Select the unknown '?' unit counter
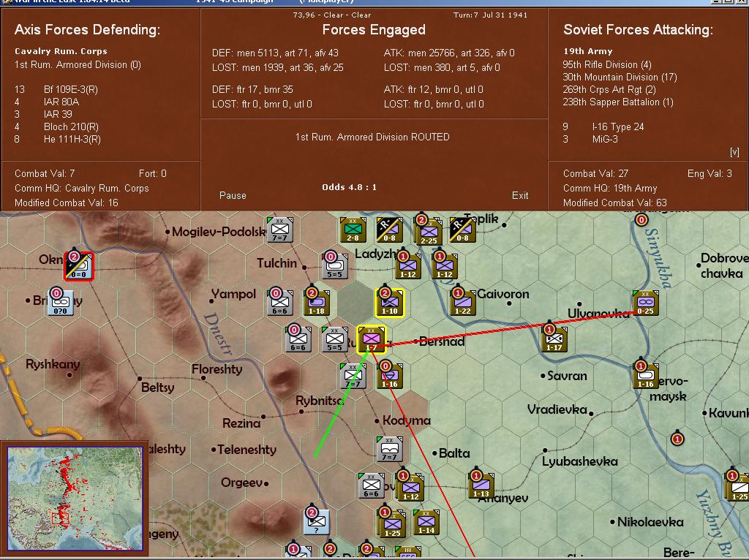The image size is (749, 560). (x=317, y=522)
